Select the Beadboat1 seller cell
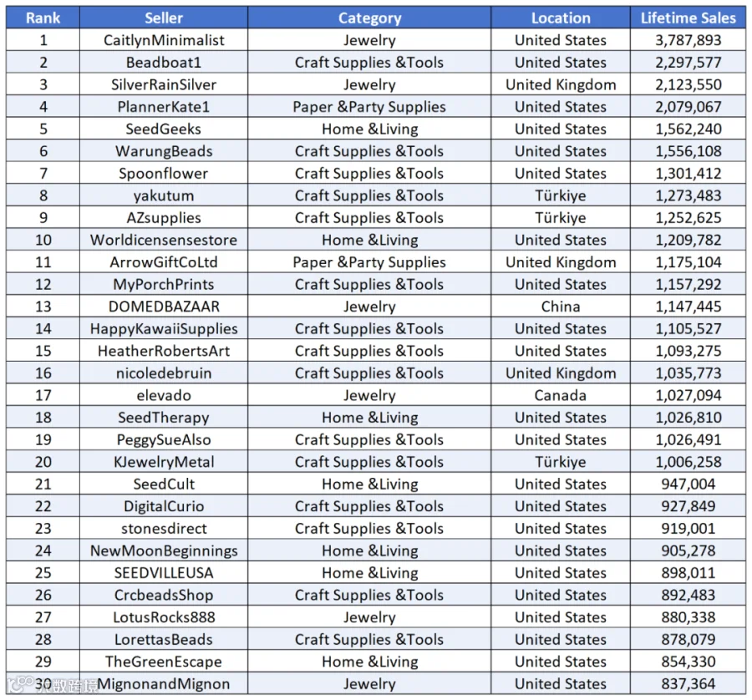Image resolution: width=752 pixels, height=700 pixels. 164,63
